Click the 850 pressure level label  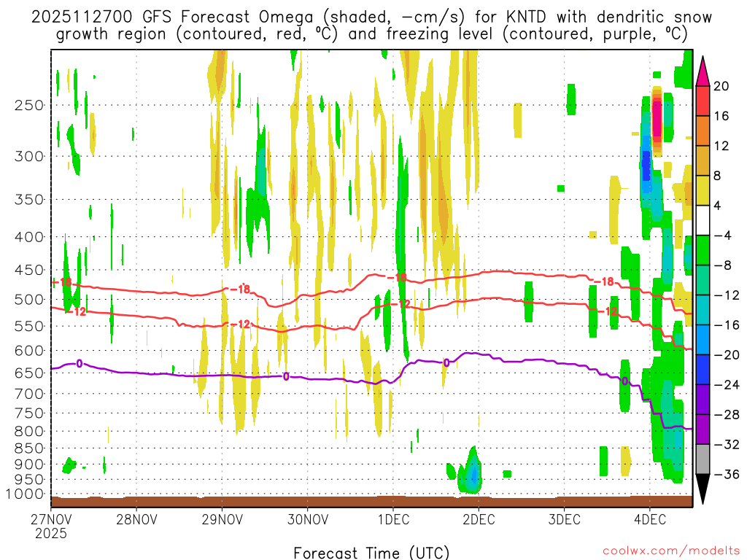29,448
